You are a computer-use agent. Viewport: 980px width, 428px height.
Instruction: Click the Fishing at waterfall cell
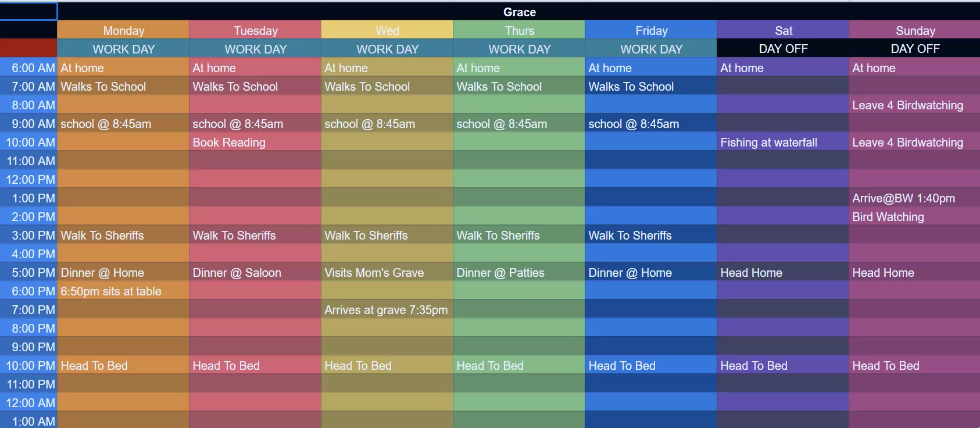click(x=783, y=142)
